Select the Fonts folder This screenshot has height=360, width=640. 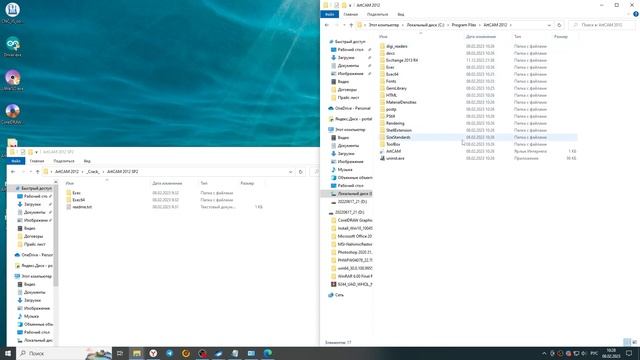(391, 81)
